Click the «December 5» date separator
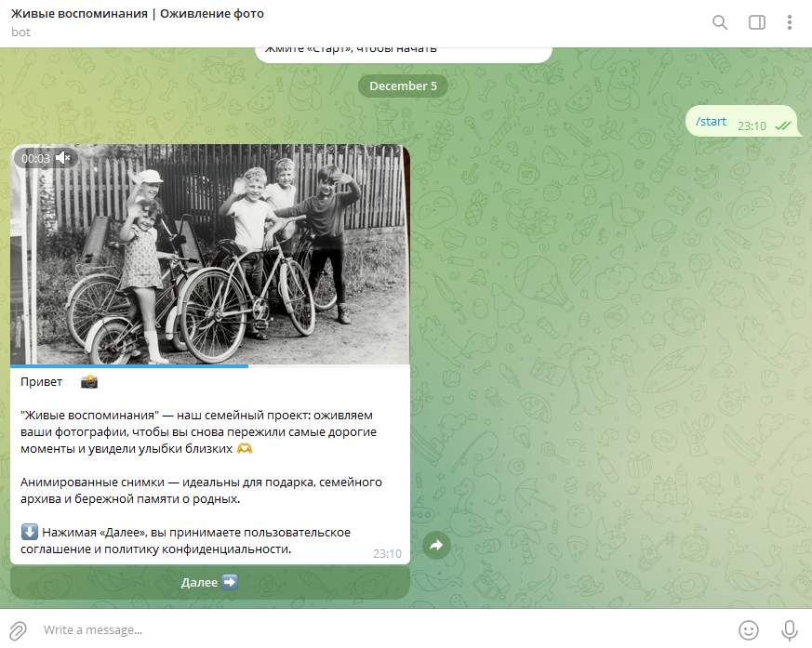Viewport: 812px width, 648px height. 403,86
